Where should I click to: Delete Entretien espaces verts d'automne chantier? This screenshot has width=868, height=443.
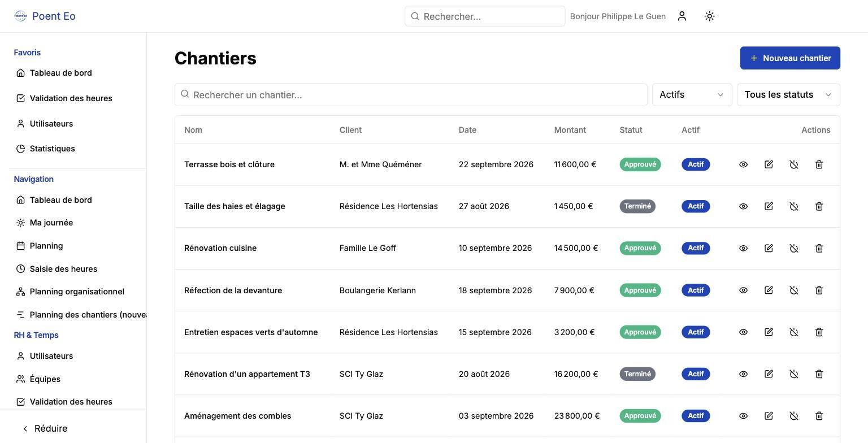tap(819, 332)
